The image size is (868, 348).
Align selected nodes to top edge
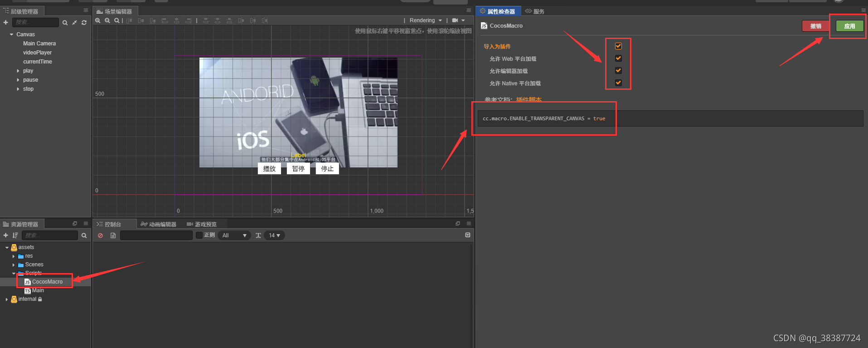[x=129, y=20]
